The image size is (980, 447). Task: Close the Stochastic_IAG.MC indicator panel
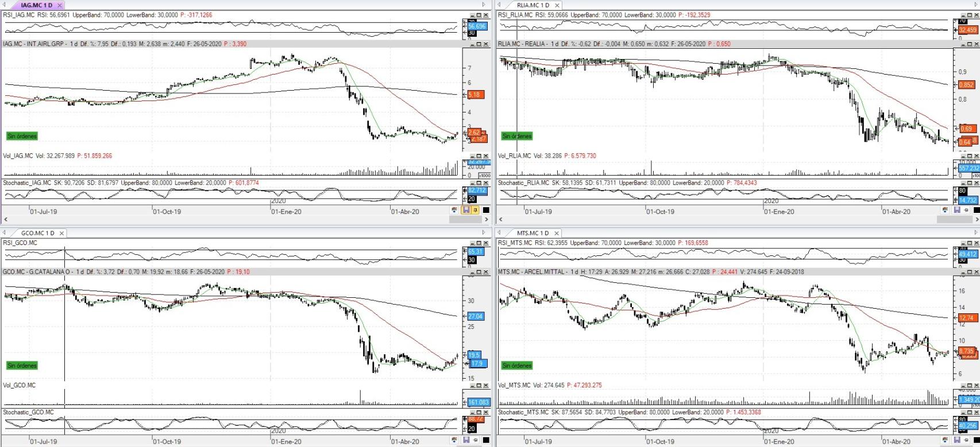click(486, 182)
